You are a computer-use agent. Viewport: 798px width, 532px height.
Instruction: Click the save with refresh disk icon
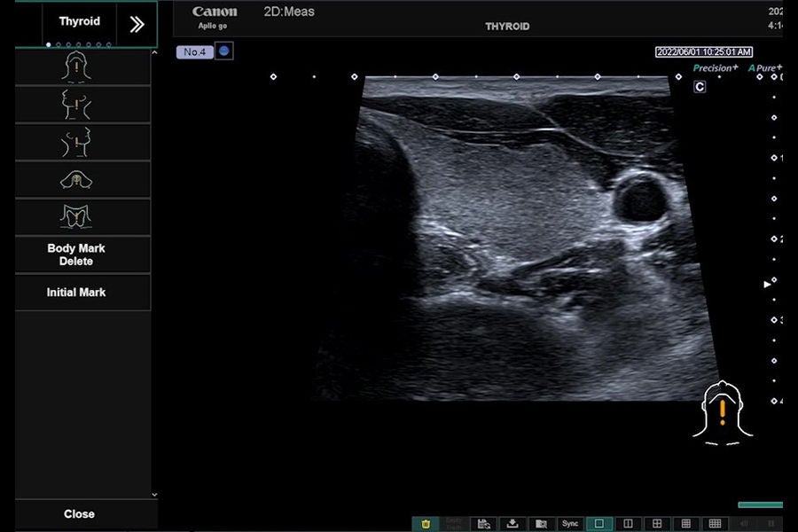tap(483, 523)
